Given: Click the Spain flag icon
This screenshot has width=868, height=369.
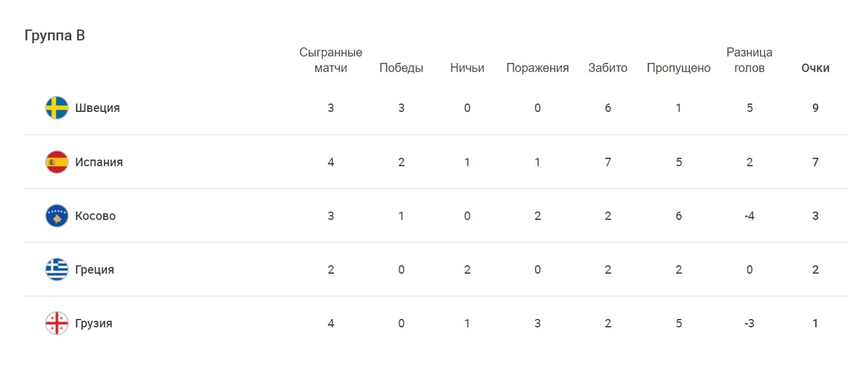Looking at the screenshot, I should (x=57, y=162).
